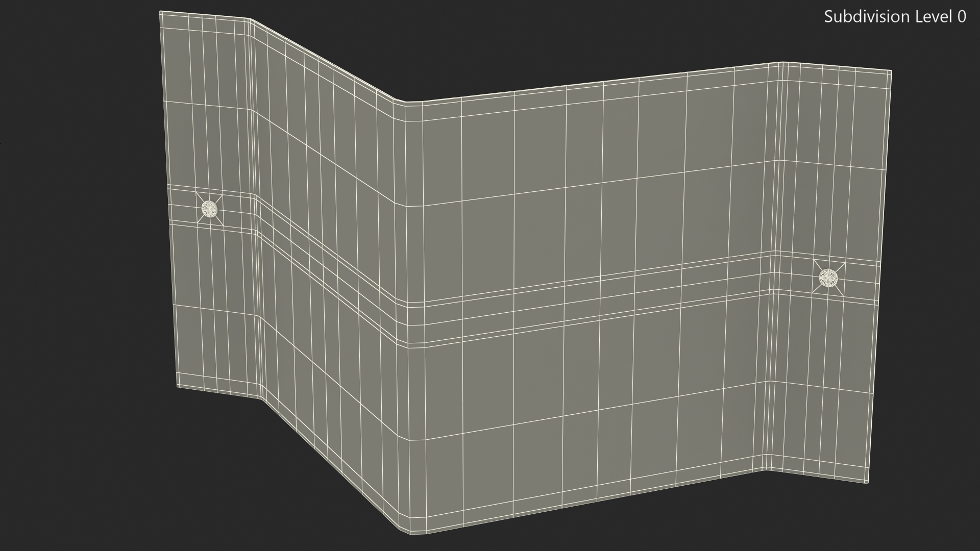The height and width of the screenshot is (551, 980).
Task: Click the digit 0 in the subdivision label
Action: [961, 17]
